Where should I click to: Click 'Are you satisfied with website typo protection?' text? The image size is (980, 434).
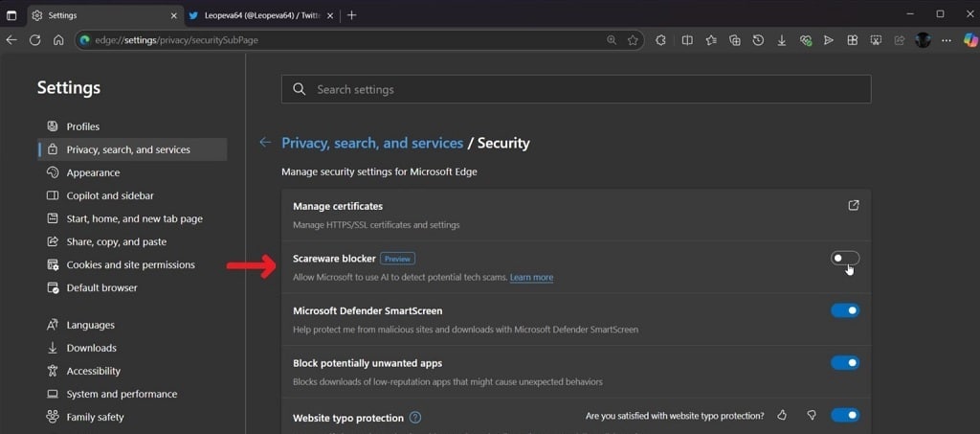675,416
